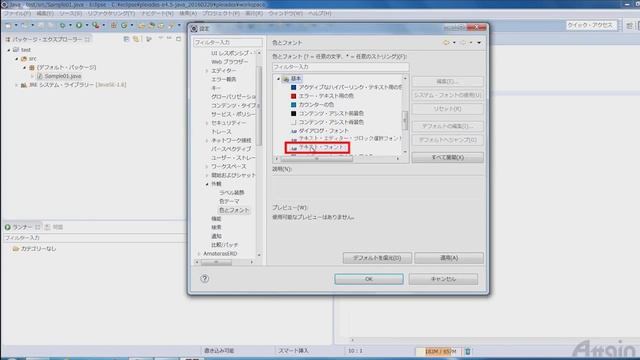The height and width of the screenshot is (360, 640).
Task: Open the ウィンドウ menu
Action: 285,13
